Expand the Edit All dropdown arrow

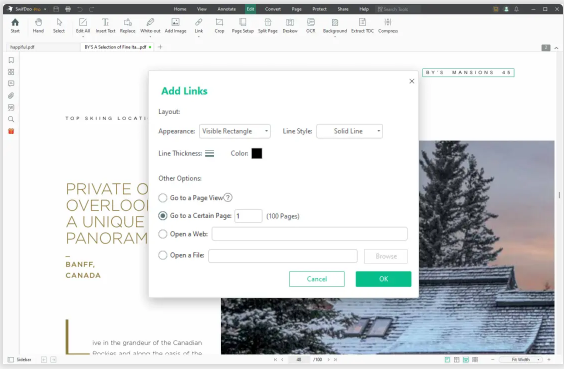click(83, 36)
